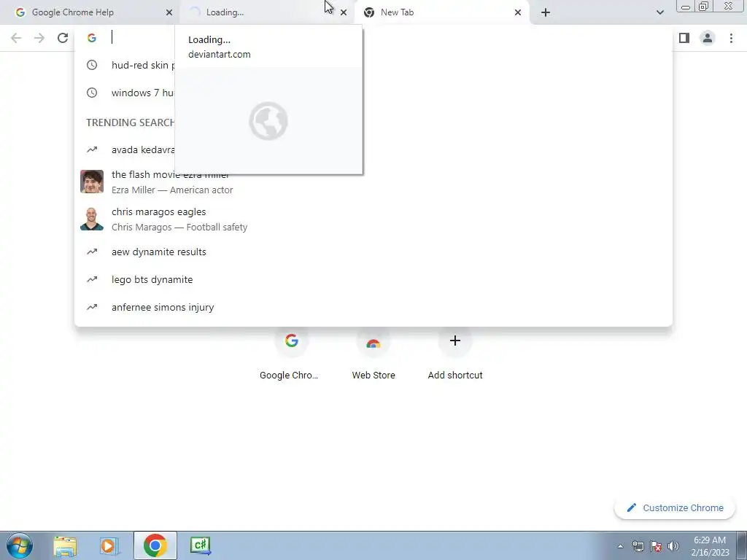Click trending arrow icon beside aew dynamite
This screenshot has height=560, width=747.
pos(92,252)
